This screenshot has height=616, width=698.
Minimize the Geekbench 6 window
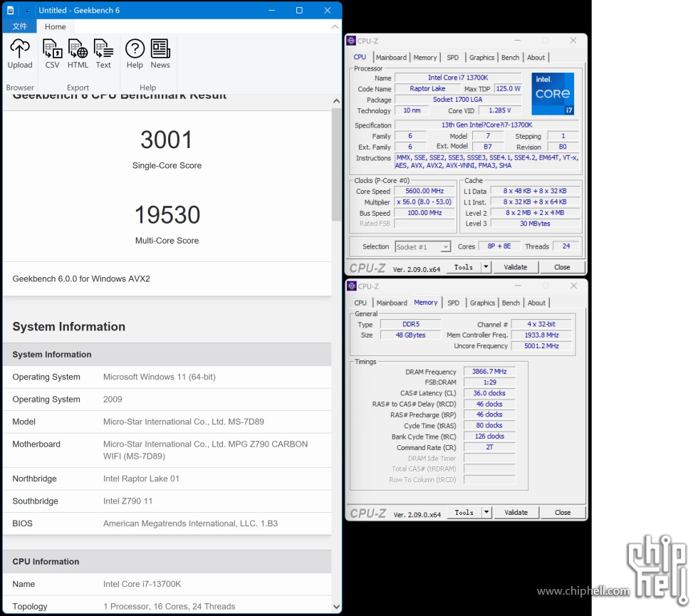coord(271,10)
